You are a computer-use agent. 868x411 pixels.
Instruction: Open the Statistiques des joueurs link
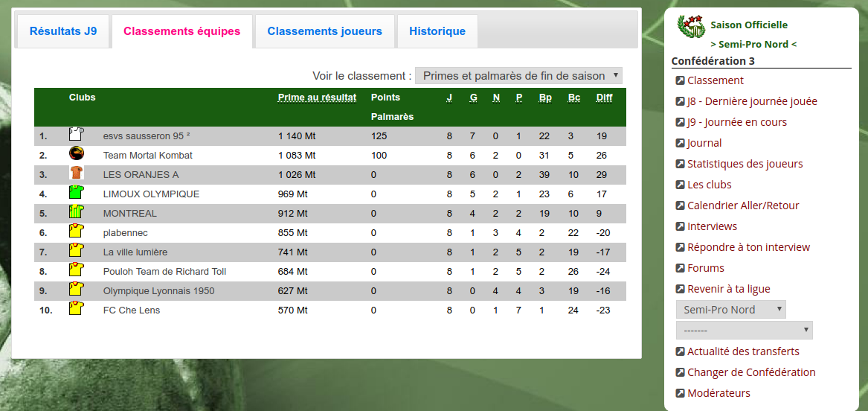click(x=745, y=164)
